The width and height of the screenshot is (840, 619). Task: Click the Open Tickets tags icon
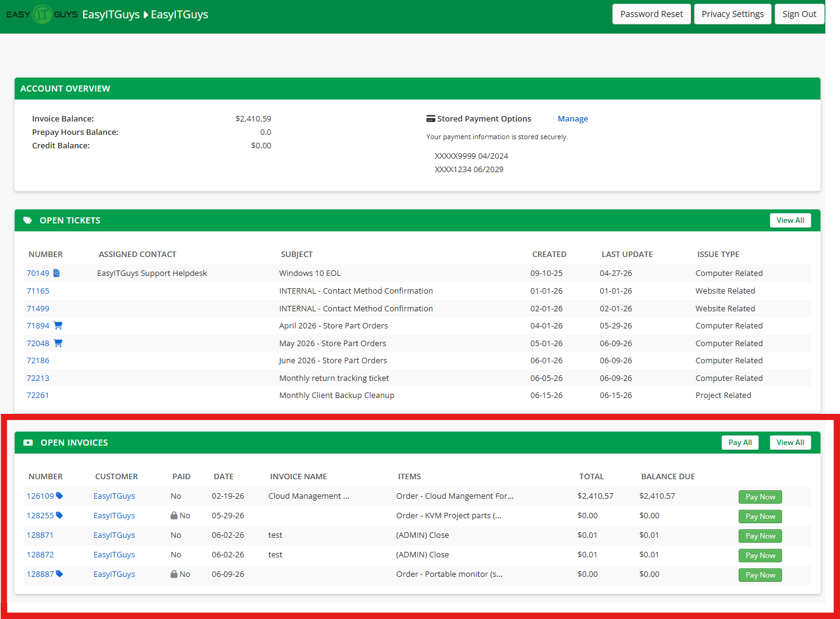pos(27,220)
